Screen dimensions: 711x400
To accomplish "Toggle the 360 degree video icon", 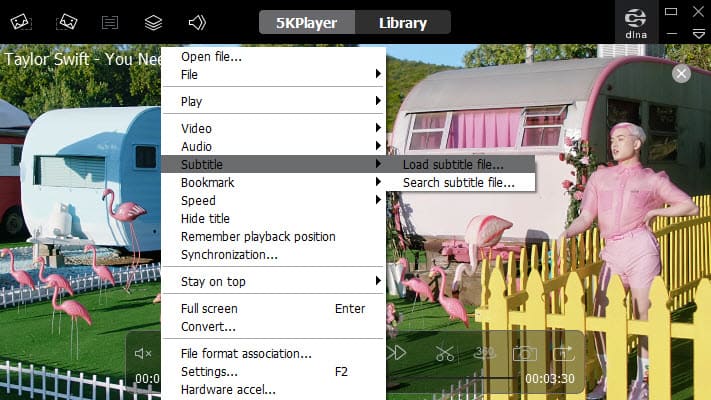I will (484, 352).
